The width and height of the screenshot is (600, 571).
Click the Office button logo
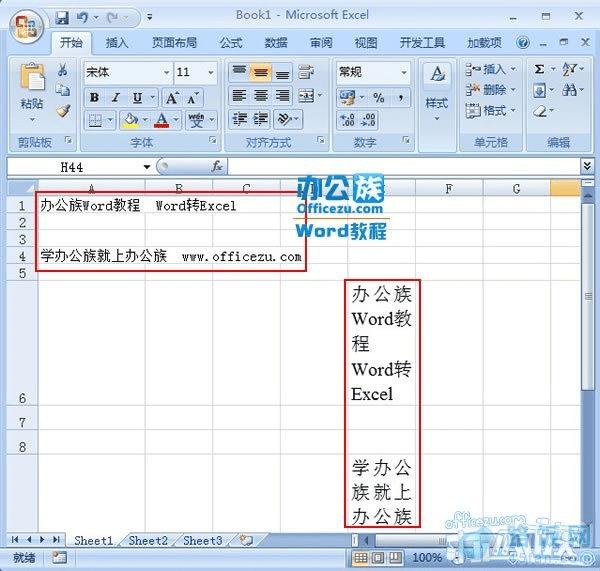[x=27, y=27]
